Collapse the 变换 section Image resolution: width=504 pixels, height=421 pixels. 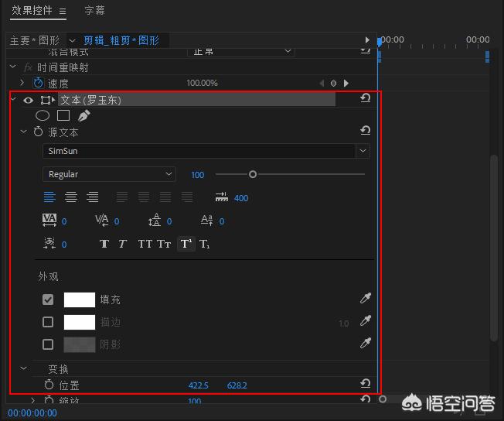[23, 368]
